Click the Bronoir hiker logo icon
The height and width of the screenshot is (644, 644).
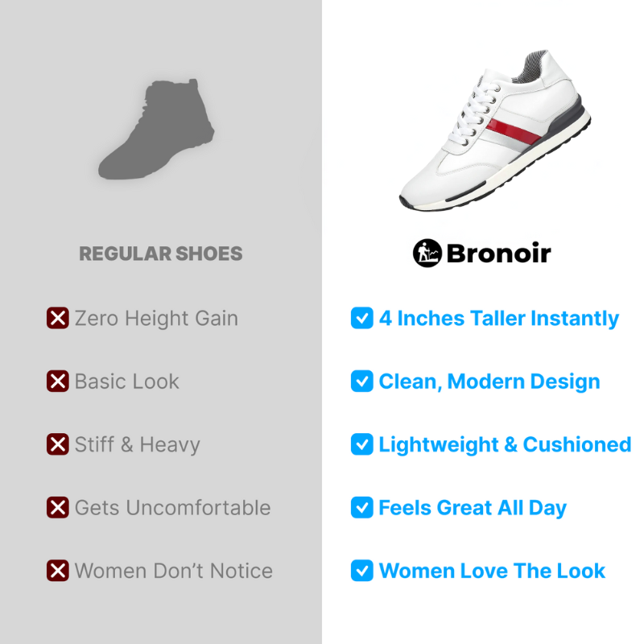pyautogui.click(x=427, y=253)
